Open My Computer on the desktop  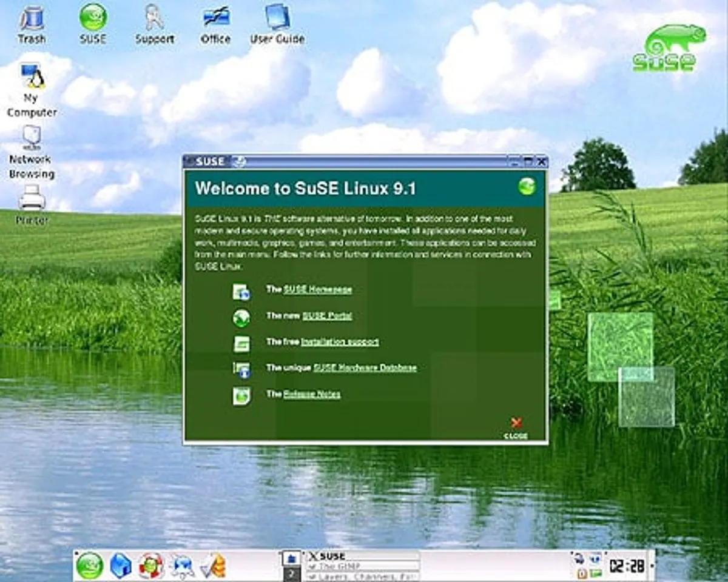32,90
